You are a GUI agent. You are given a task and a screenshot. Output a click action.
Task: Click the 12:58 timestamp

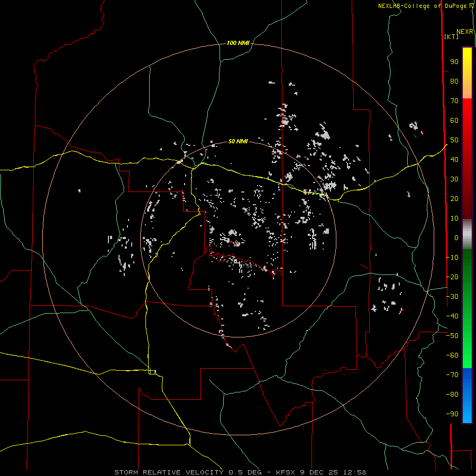click(355, 472)
